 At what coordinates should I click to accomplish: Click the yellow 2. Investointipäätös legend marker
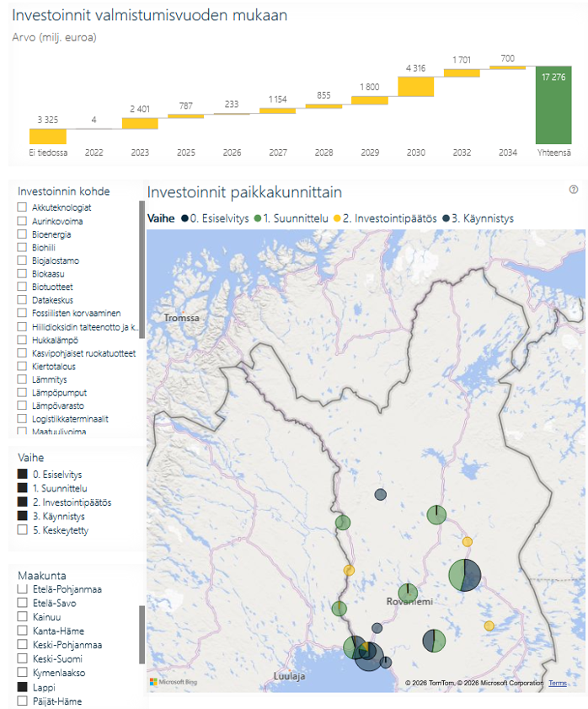[x=337, y=218]
